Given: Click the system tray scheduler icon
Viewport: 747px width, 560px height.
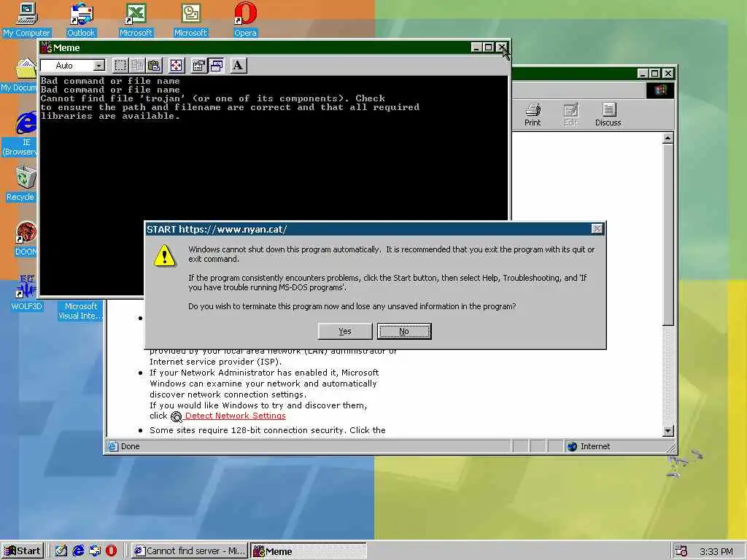Looking at the screenshot, I should tap(681, 551).
